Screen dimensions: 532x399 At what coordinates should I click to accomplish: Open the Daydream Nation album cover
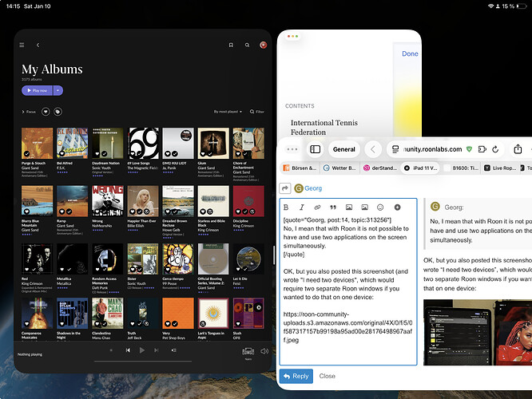tap(105, 141)
